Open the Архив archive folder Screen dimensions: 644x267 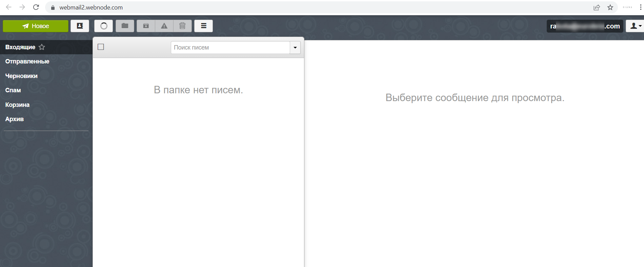pyautogui.click(x=15, y=119)
